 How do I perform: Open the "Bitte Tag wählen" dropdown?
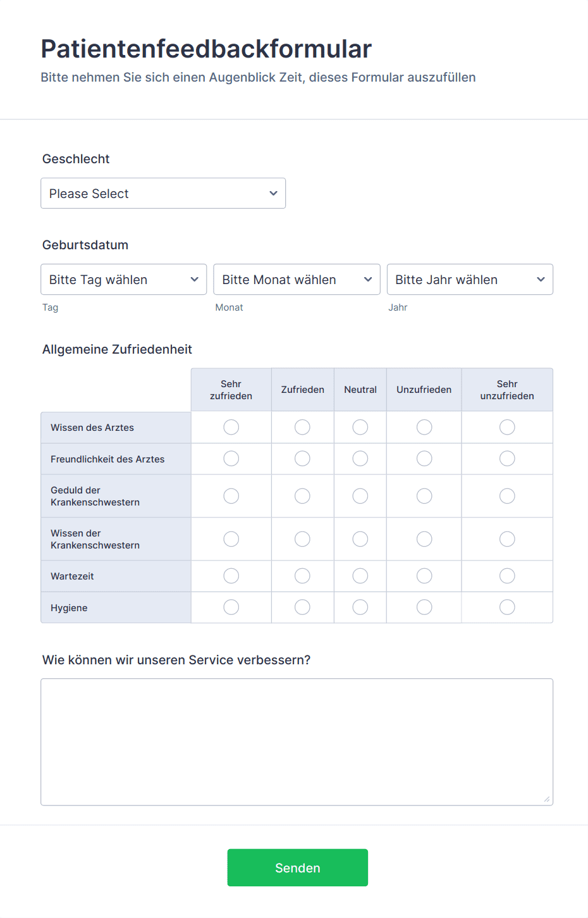(123, 279)
